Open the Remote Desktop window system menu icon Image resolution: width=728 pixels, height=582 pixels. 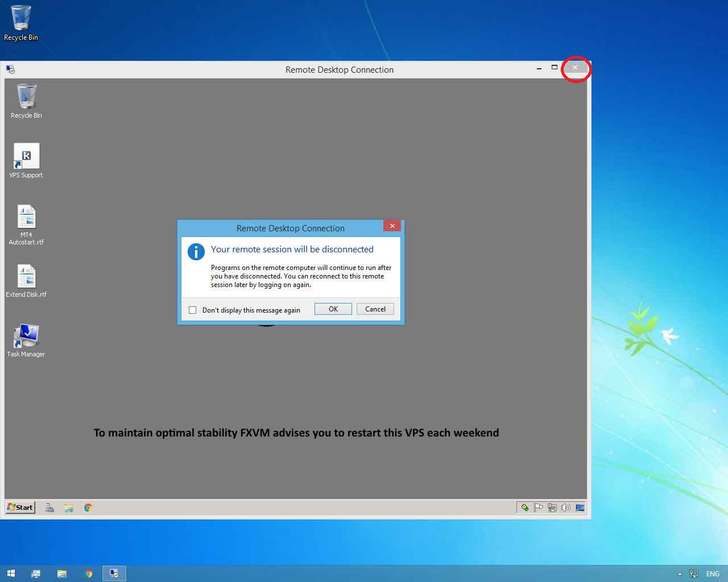10,70
